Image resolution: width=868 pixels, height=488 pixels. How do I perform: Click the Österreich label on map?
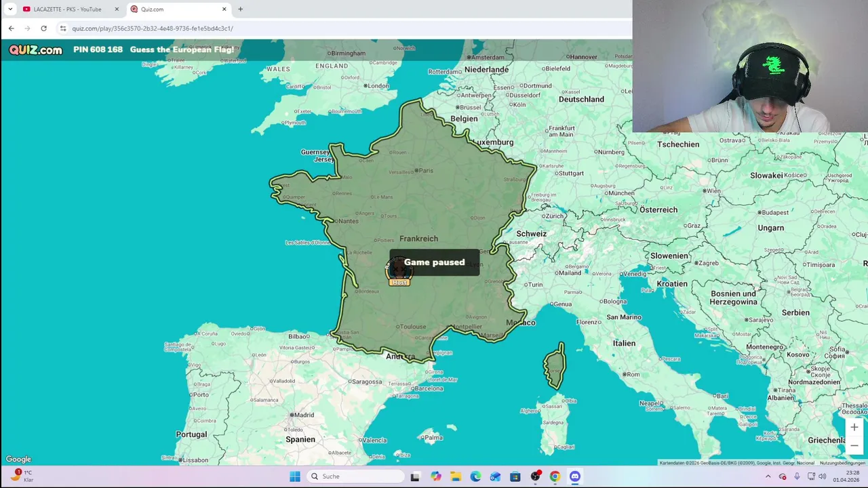[x=658, y=209]
